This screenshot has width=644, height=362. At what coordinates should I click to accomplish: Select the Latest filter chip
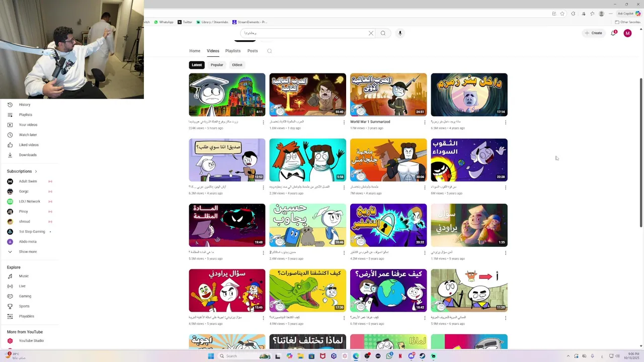click(197, 65)
